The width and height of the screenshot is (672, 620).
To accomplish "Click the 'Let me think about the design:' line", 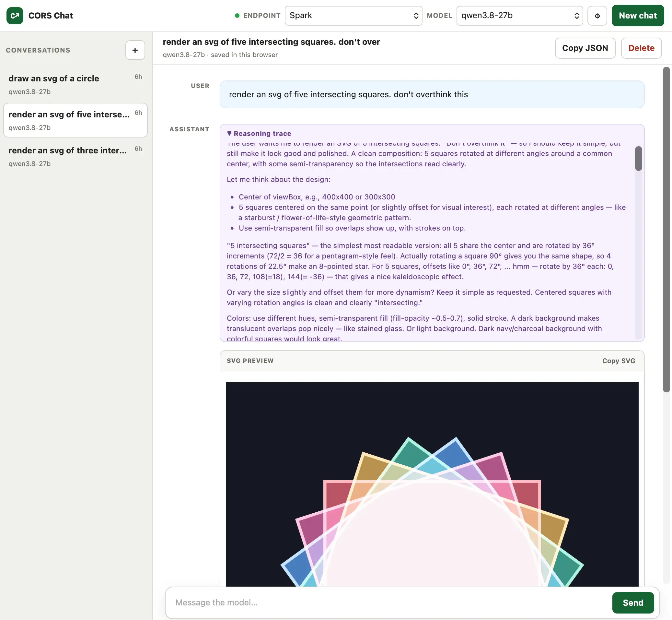I will tap(278, 180).
